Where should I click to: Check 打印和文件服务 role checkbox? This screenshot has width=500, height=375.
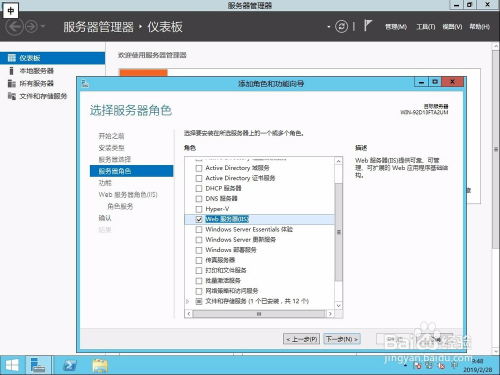[199, 271]
